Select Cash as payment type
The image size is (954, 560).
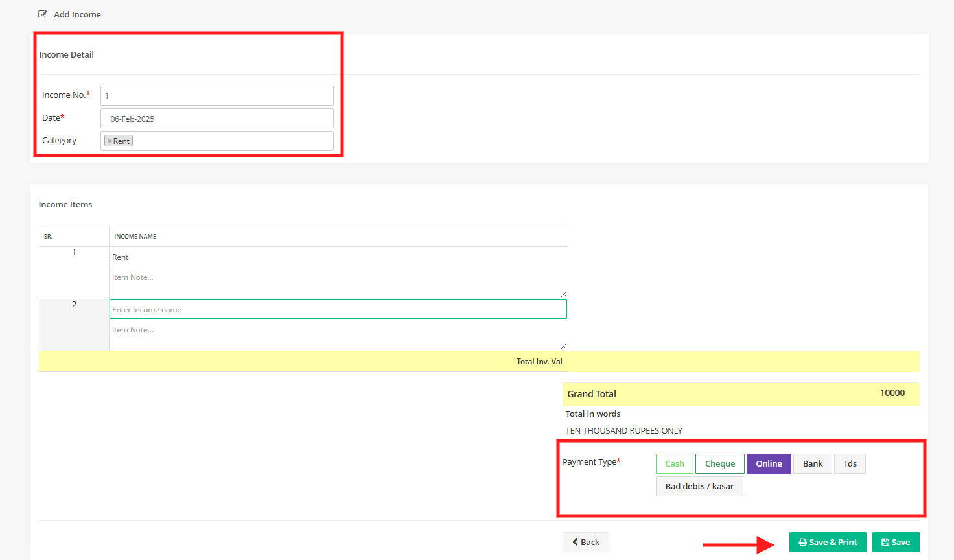tap(674, 464)
